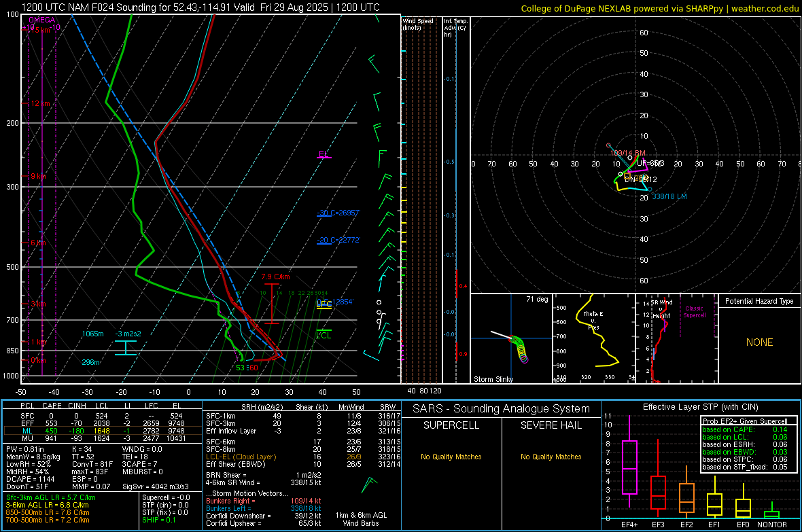Click the SARS - Sounding Analogue System title
Screen dimensions: 802x532
(502, 409)
